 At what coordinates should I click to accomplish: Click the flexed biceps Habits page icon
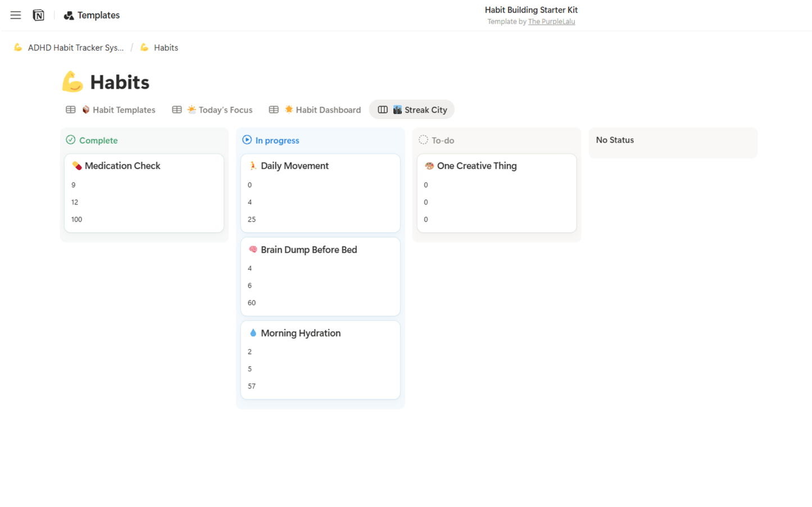click(x=73, y=81)
